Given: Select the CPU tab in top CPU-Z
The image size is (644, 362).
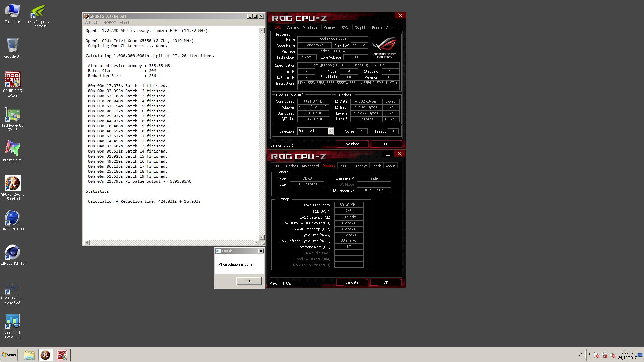Looking at the screenshot, I should [x=278, y=27].
